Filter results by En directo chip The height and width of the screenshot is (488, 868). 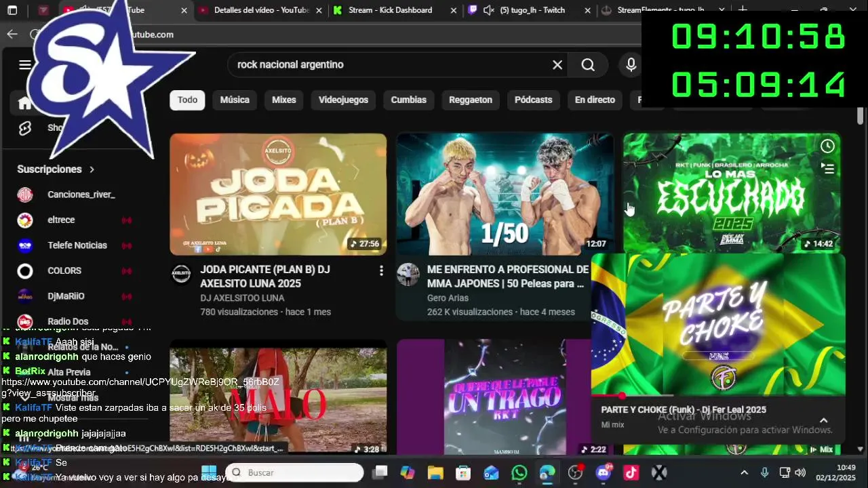coord(595,100)
